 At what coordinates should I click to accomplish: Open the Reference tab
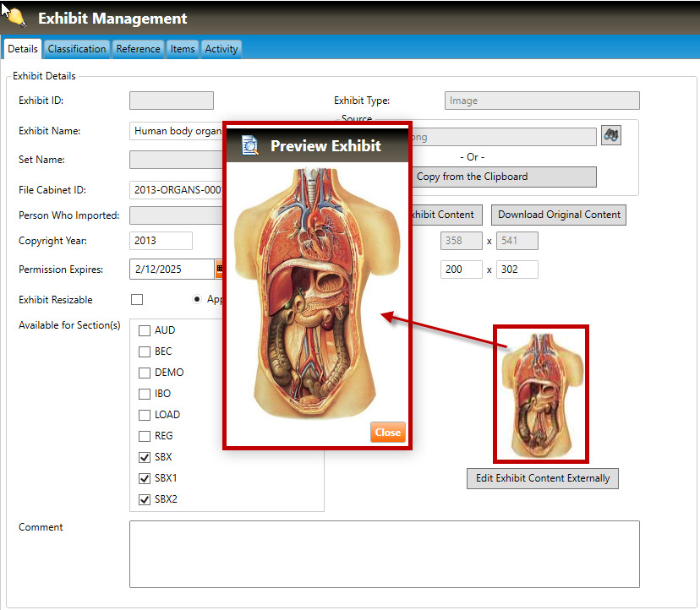138,49
